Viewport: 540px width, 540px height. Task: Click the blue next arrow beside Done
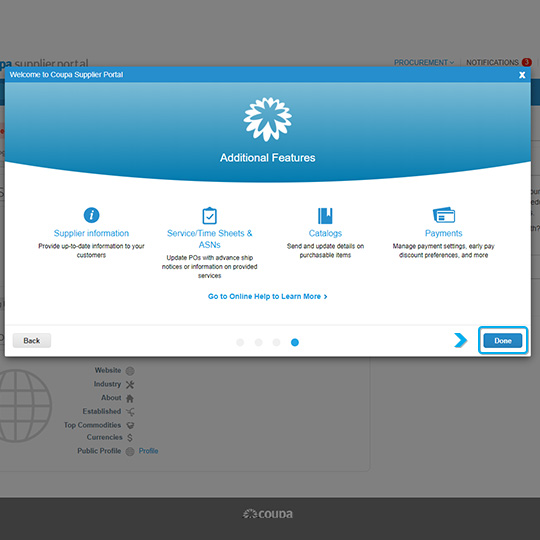coord(460,340)
